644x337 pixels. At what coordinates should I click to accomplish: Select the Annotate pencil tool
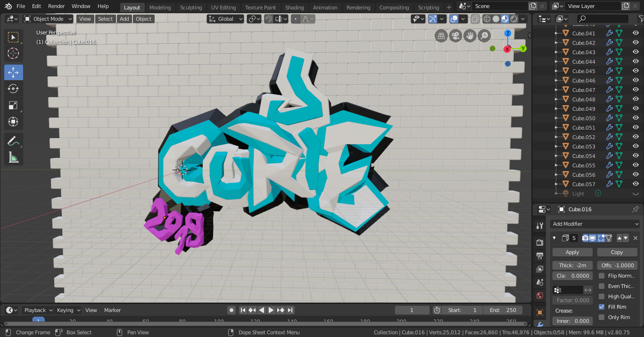point(13,140)
